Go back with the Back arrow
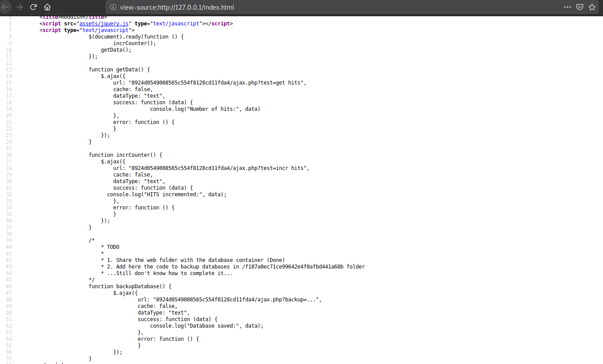This screenshot has height=364, width=603. (5, 7)
